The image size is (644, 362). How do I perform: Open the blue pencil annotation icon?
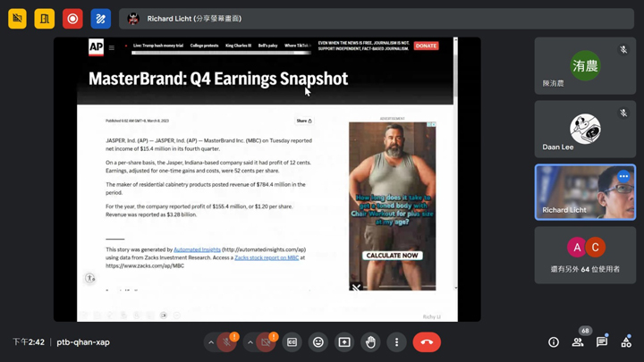coord(100,19)
